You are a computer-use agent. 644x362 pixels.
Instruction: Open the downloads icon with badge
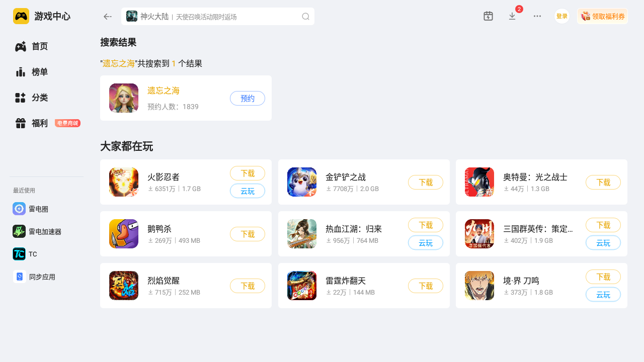pos(512,16)
